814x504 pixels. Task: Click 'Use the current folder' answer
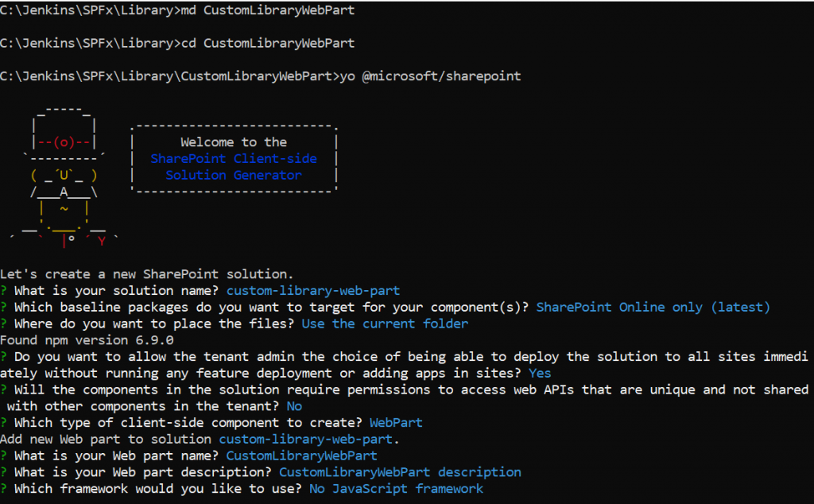[x=385, y=324]
